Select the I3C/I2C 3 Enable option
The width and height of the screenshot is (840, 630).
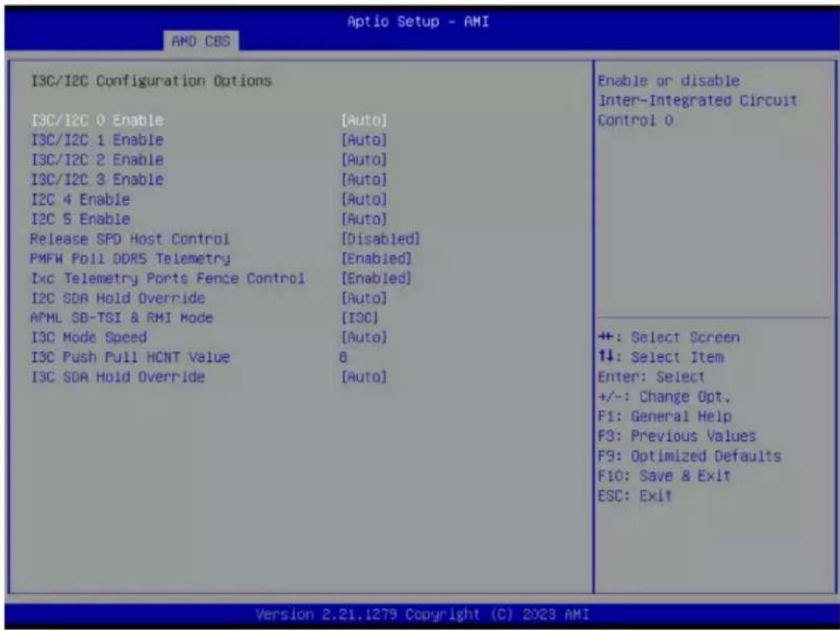97,179
